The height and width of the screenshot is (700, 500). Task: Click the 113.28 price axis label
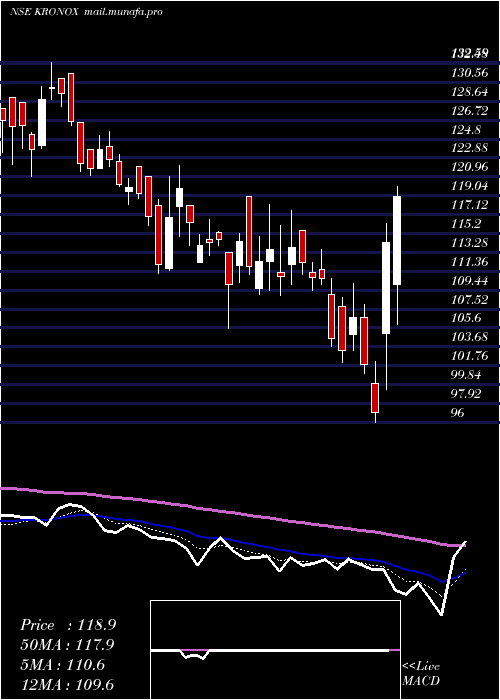coord(470,243)
